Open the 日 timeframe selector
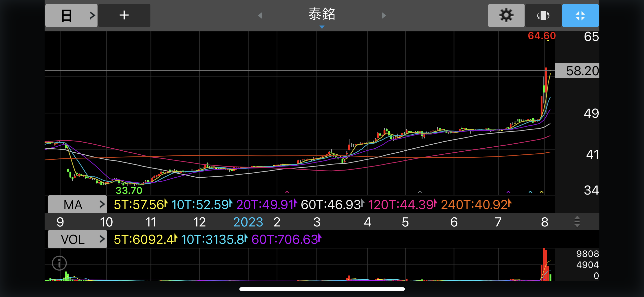This screenshot has height=297, width=644. point(71,15)
